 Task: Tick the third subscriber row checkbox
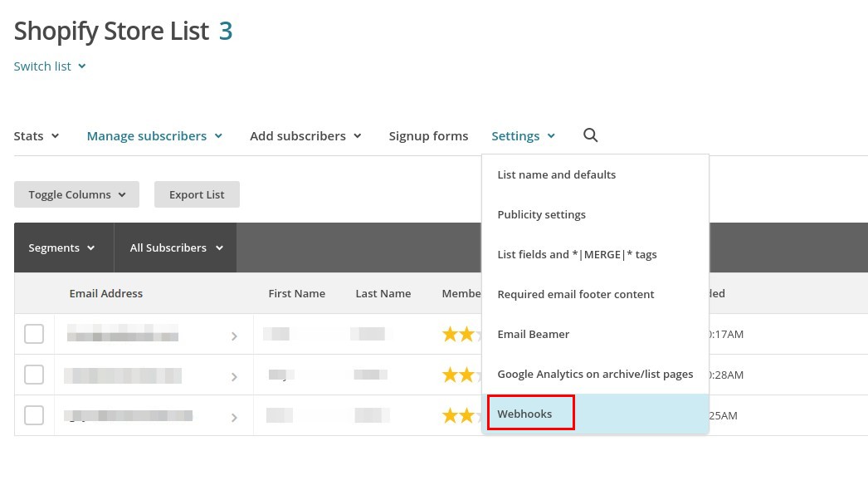click(x=34, y=415)
